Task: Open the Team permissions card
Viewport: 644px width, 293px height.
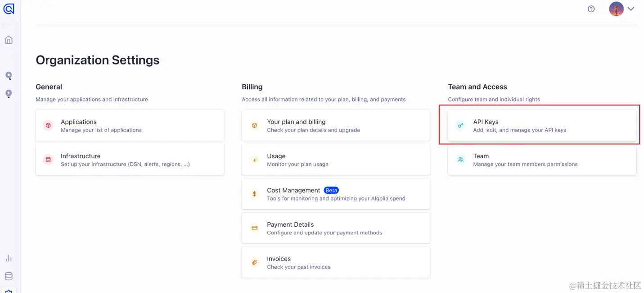Action: point(542,160)
